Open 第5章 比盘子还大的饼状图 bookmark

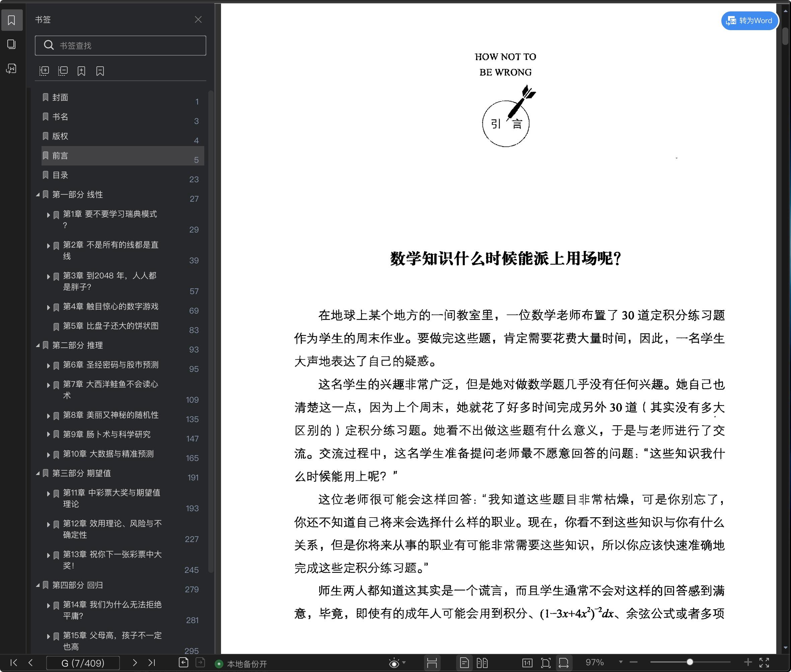(x=111, y=326)
